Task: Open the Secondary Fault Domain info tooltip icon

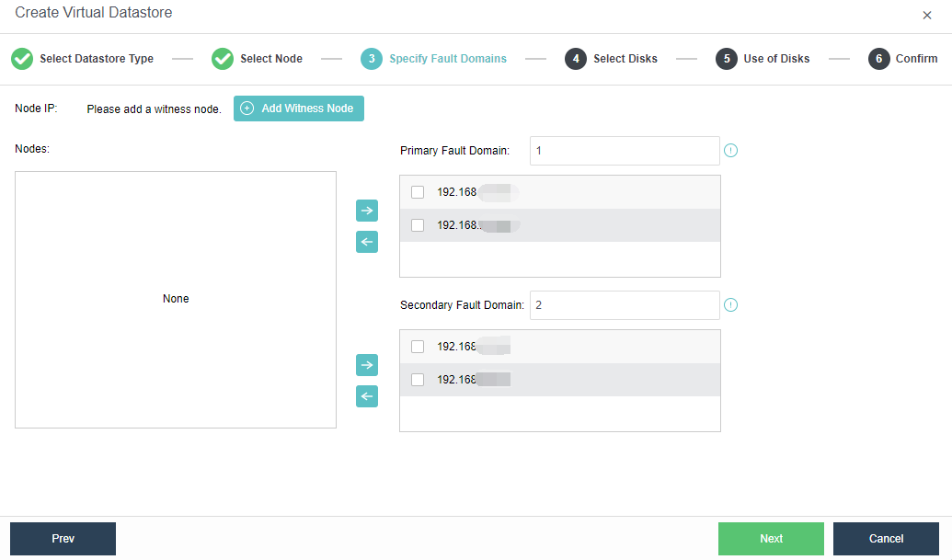Action: (730, 304)
